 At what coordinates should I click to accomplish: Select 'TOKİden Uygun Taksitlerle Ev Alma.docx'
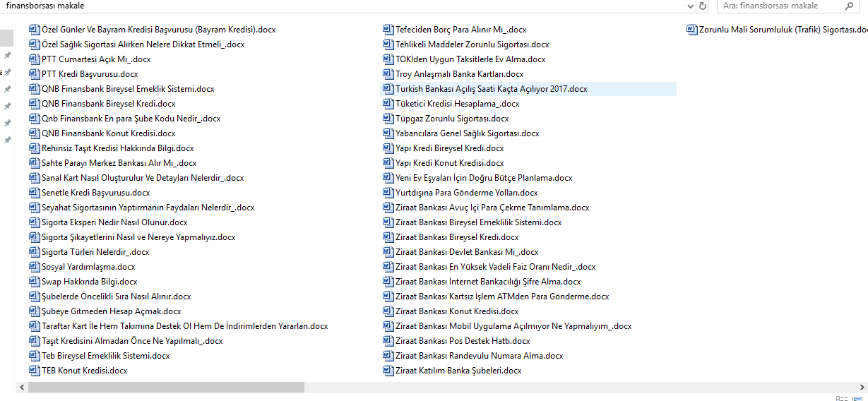click(x=470, y=59)
